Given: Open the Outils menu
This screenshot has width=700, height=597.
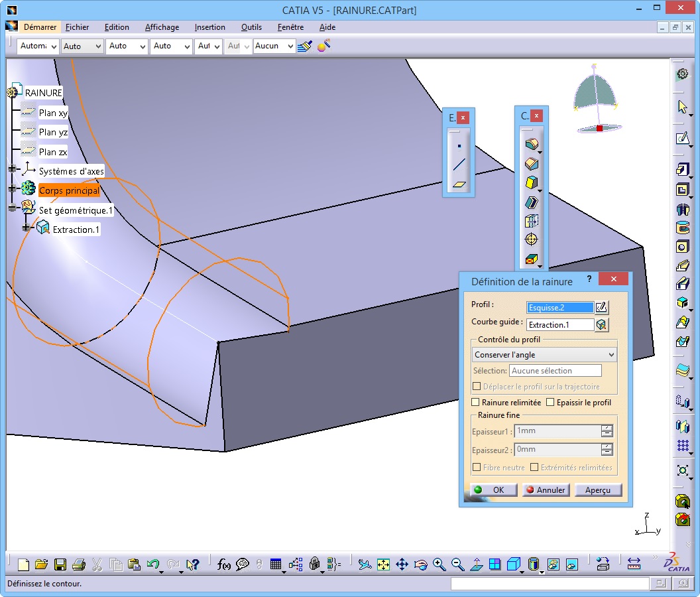Looking at the screenshot, I should click(251, 27).
